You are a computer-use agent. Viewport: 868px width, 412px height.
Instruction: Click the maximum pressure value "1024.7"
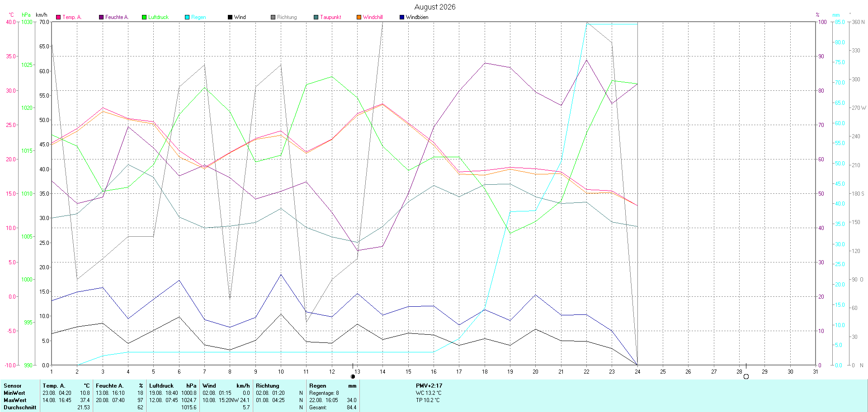pyautogui.click(x=189, y=400)
